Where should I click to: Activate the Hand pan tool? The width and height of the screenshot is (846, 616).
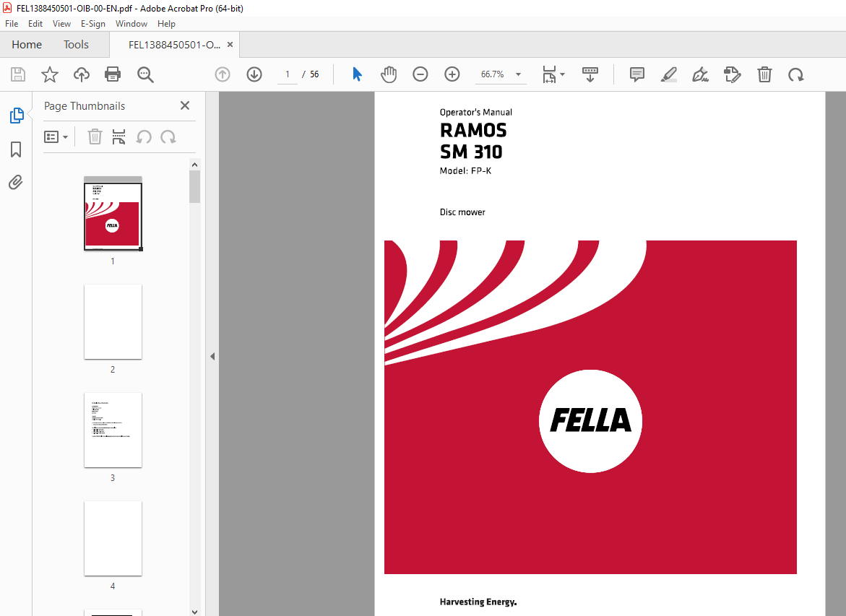389,74
